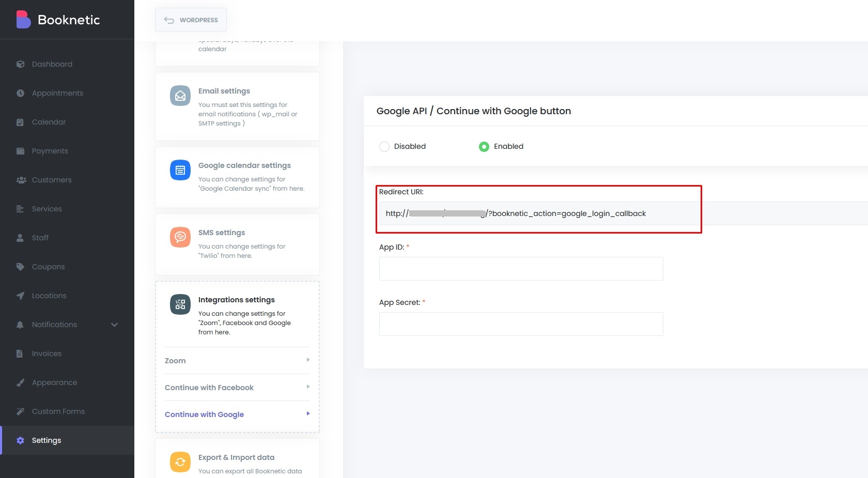Click the WordPress back button

(190, 20)
